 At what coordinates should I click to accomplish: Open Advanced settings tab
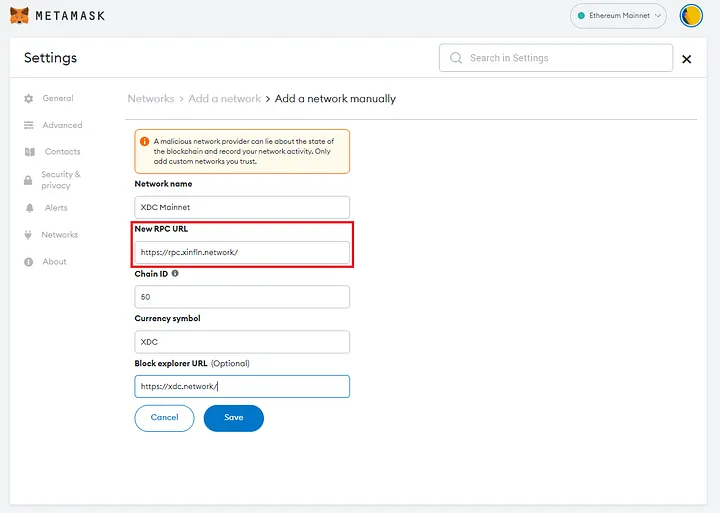(62, 125)
